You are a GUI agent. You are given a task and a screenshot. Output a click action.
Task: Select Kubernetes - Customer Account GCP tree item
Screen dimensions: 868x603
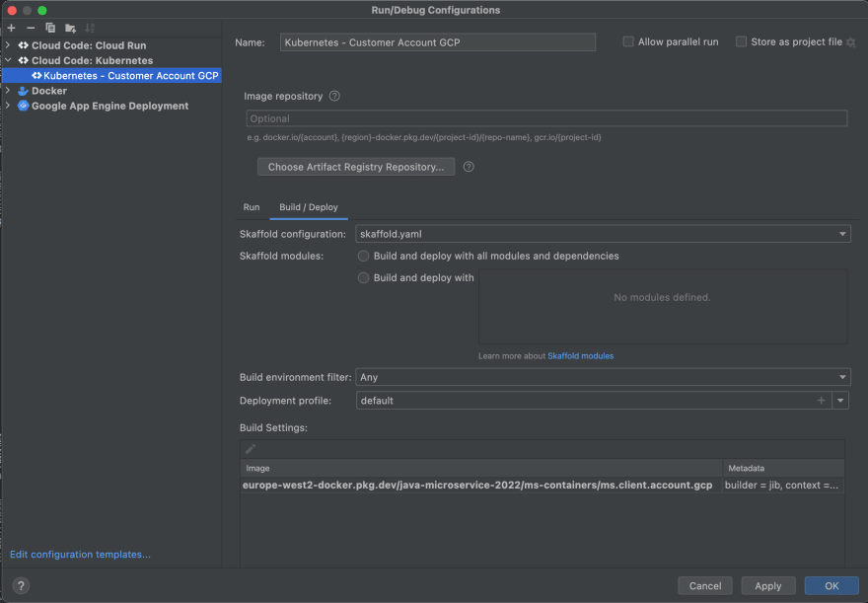tap(111, 75)
